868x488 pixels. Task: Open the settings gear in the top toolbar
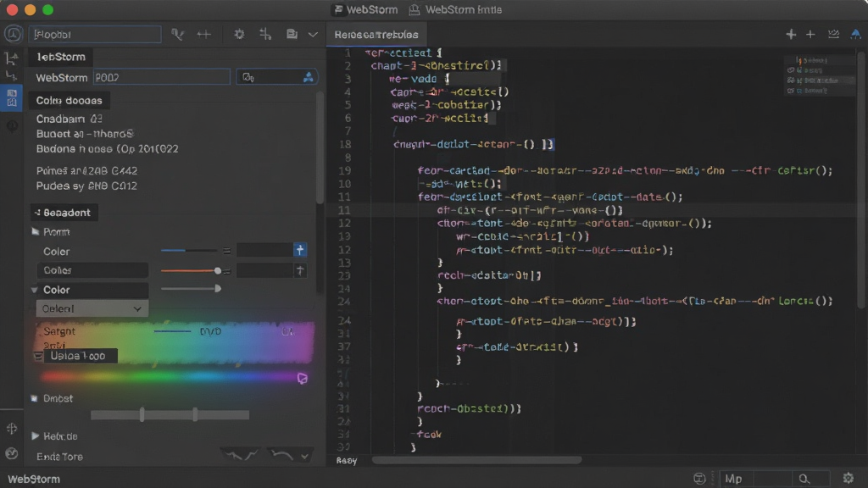click(x=239, y=34)
